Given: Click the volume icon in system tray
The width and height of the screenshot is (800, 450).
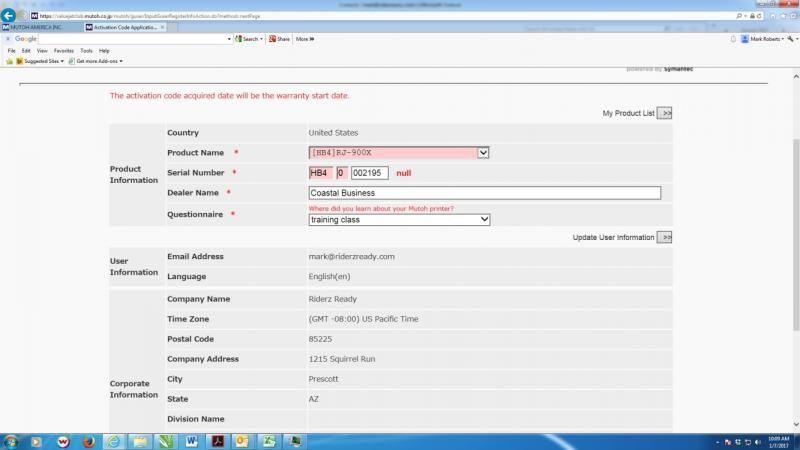Looking at the screenshot, I should pyautogui.click(x=758, y=442).
